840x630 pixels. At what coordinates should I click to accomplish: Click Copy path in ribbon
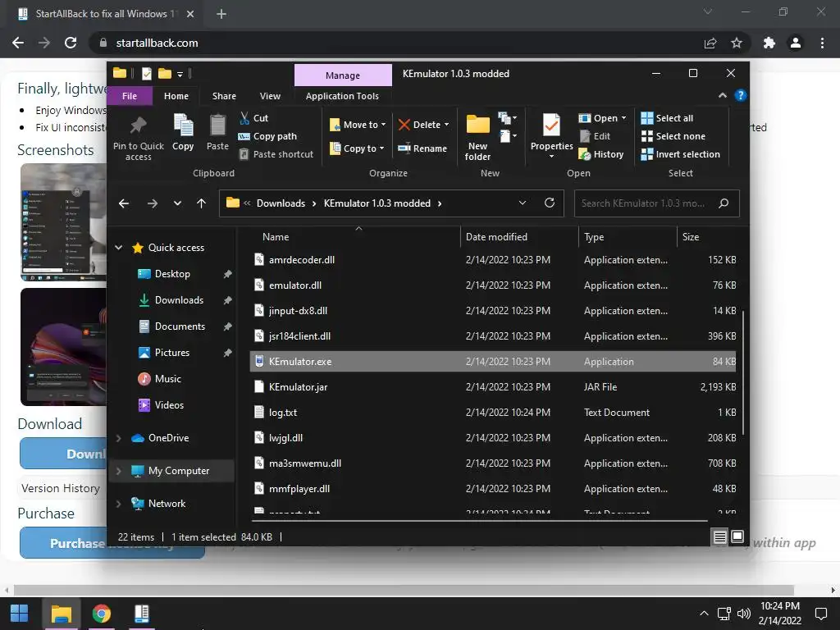click(x=267, y=136)
